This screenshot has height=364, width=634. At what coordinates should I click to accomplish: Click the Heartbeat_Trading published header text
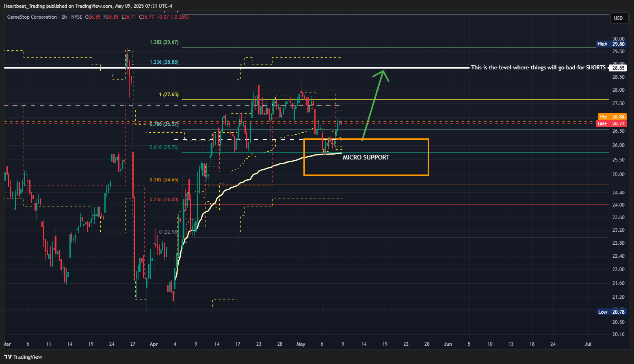click(x=88, y=6)
